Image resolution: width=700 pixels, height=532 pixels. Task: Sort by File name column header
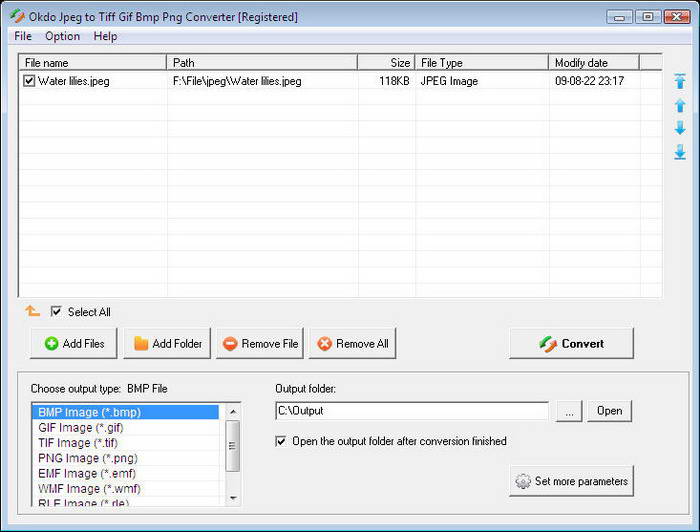pos(92,62)
